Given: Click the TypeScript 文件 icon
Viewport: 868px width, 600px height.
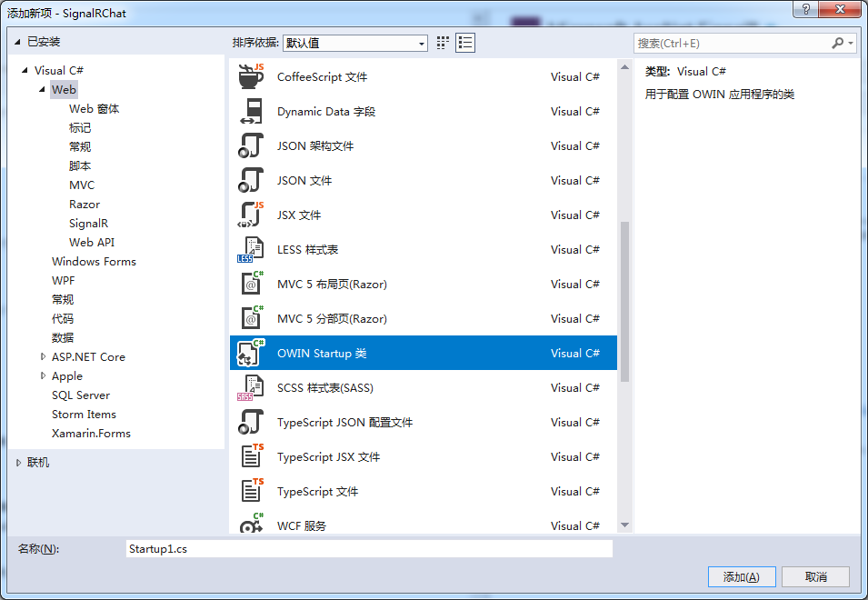Looking at the screenshot, I should pyautogui.click(x=252, y=492).
